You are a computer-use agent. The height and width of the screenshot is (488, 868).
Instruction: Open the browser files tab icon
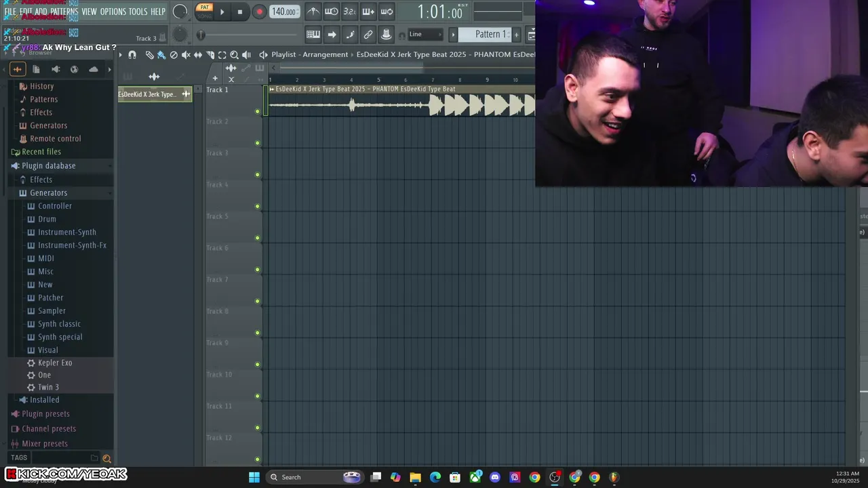pyautogui.click(x=36, y=69)
